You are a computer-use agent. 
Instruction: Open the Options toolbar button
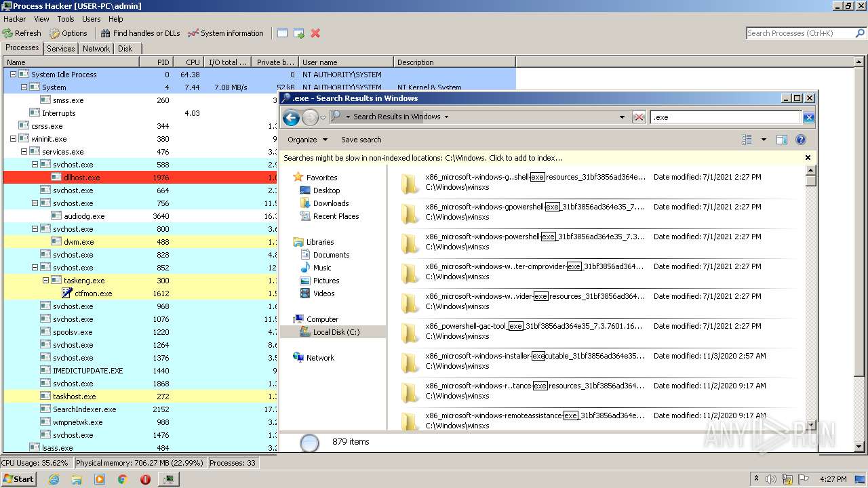coord(68,33)
